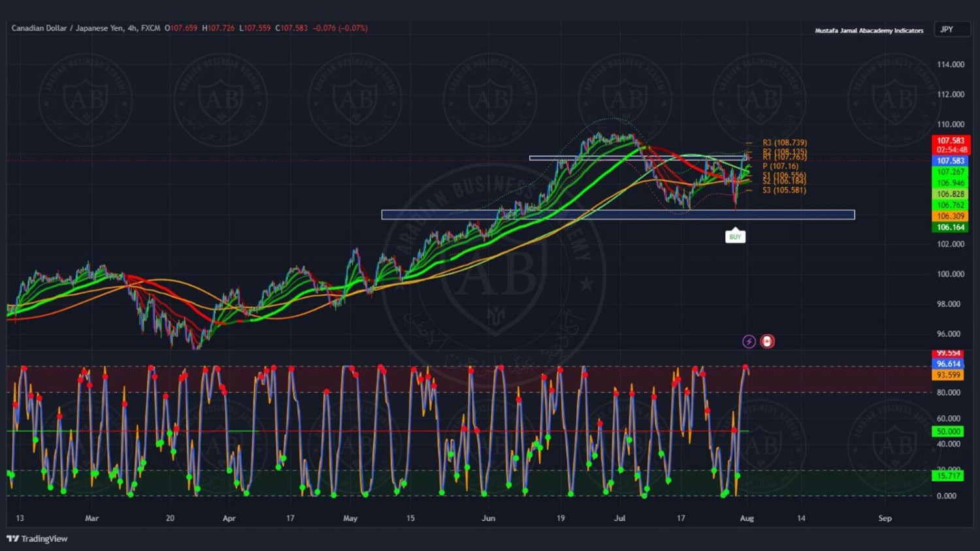
Task: Click the low value L107.559
Action: pos(255,28)
